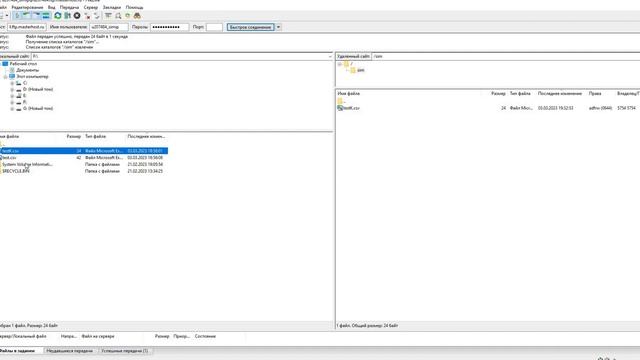Sort local files by Размер column
Image resolution: width=640 pixels, height=360 pixels.
[73, 136]
